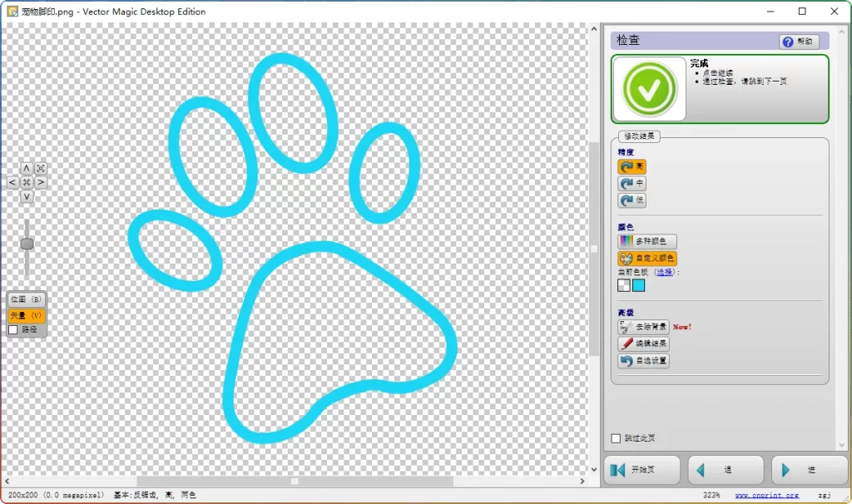Image resolution: width=852 pixels, height=504 pixels.
Task: Pan the view up with the arrow button
Action: [x=27, y=168]
